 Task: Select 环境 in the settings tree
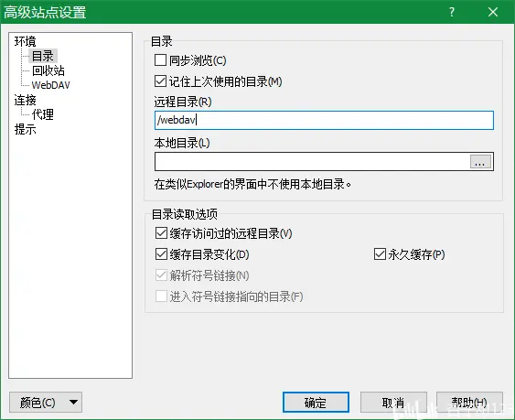pyautogui.click(x=26, y=41)
